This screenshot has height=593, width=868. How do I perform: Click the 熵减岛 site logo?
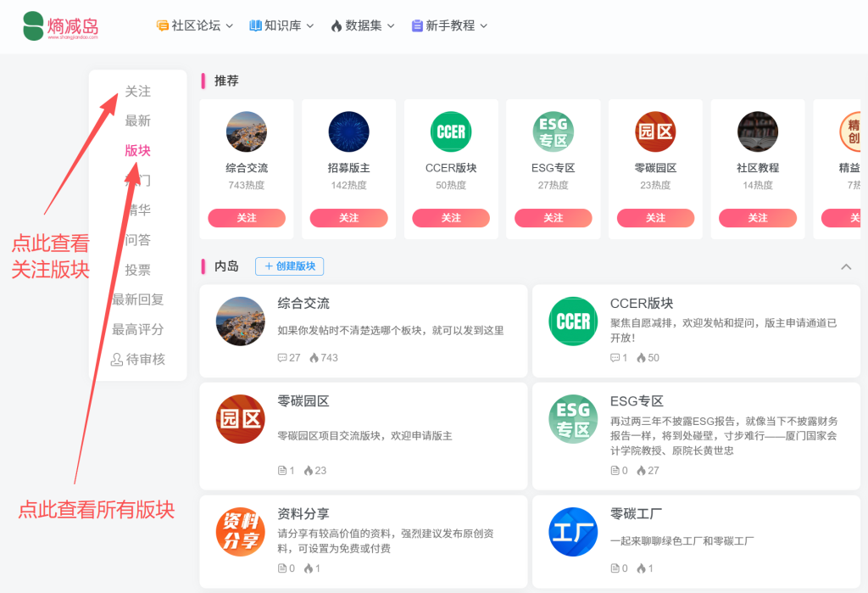pos(61,26)
